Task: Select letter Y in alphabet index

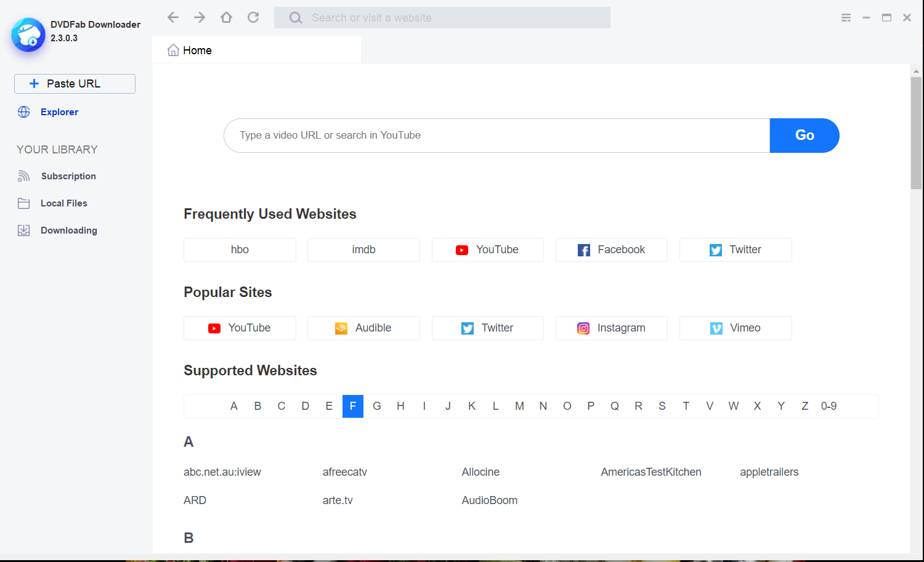Action: point(781,406)
